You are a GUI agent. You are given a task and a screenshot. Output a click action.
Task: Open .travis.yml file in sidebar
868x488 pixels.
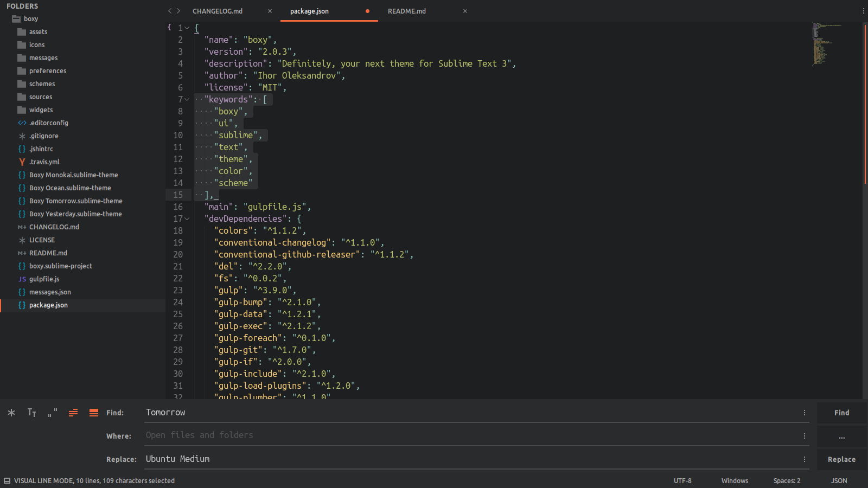44,162
